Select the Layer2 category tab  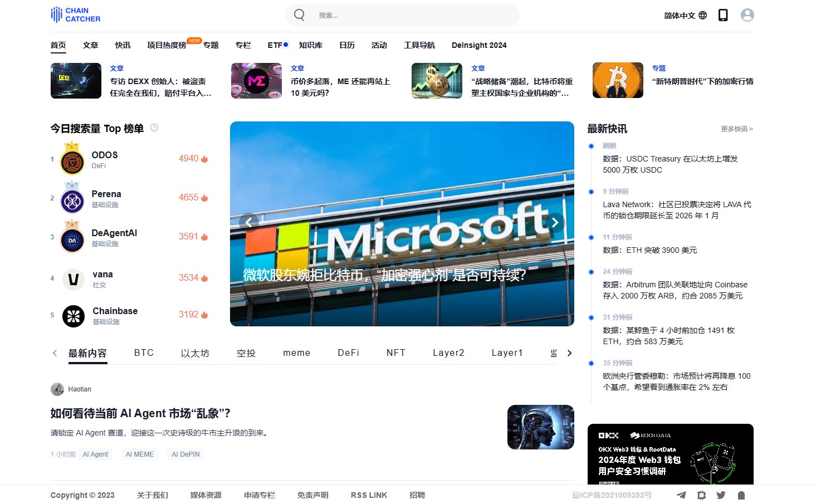click(x=448, y=353)
